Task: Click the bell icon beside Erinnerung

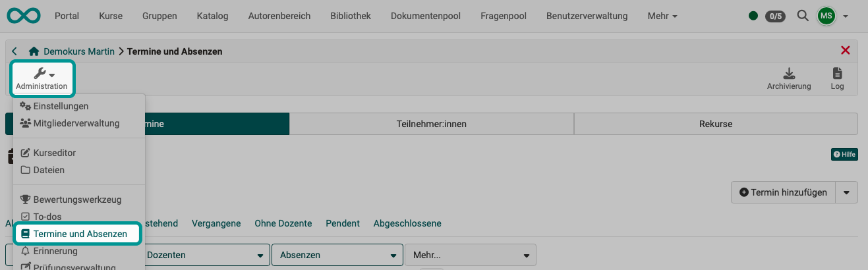Action: [x=26, y=251]
